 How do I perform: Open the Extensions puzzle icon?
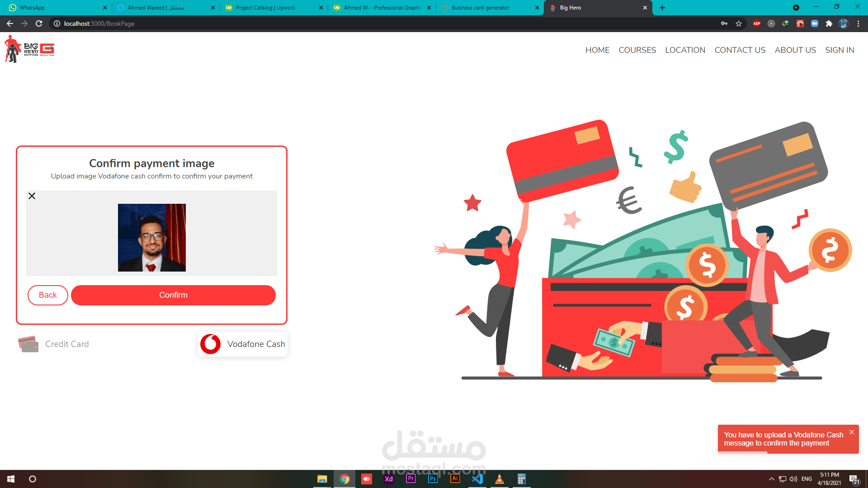(829, 23)
